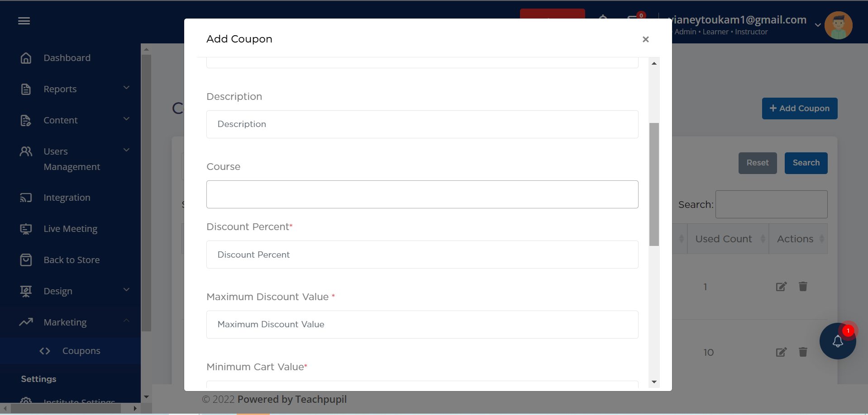Viewport: 868px width, 415px height.
Task: Click the delete trash icon for second coupon
Action: point(803,352)
